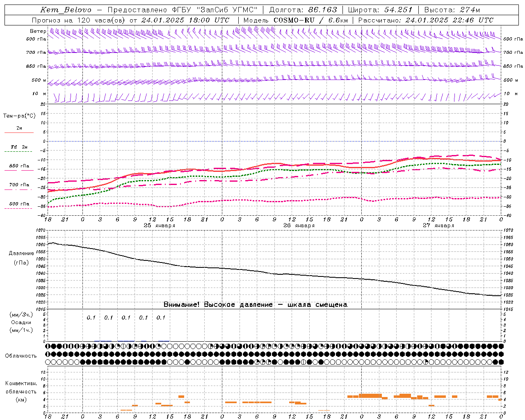Click the Конвективн. panel label
The height and width of the screenshot is (420, 525).
coord(21,383)
